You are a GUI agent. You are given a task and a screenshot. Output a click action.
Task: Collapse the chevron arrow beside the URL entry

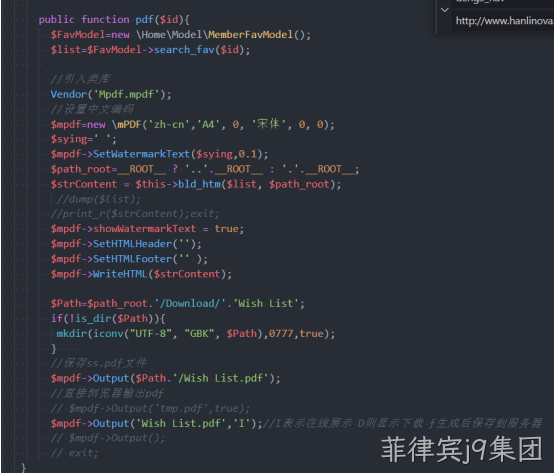[445, 10]
